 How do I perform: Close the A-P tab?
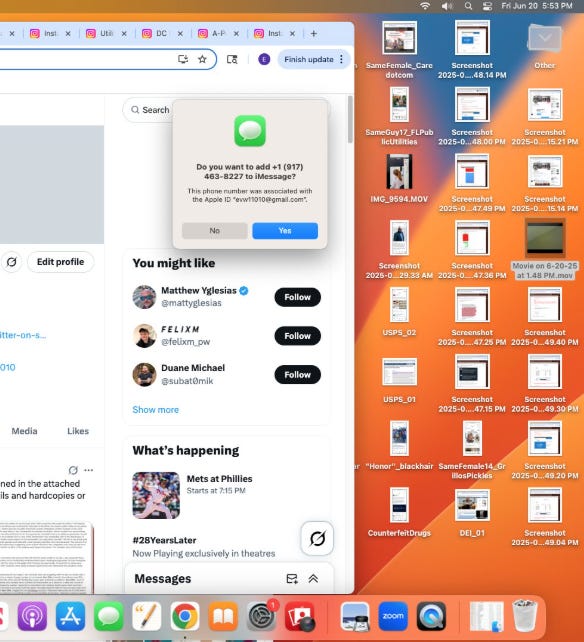[236, 34]
